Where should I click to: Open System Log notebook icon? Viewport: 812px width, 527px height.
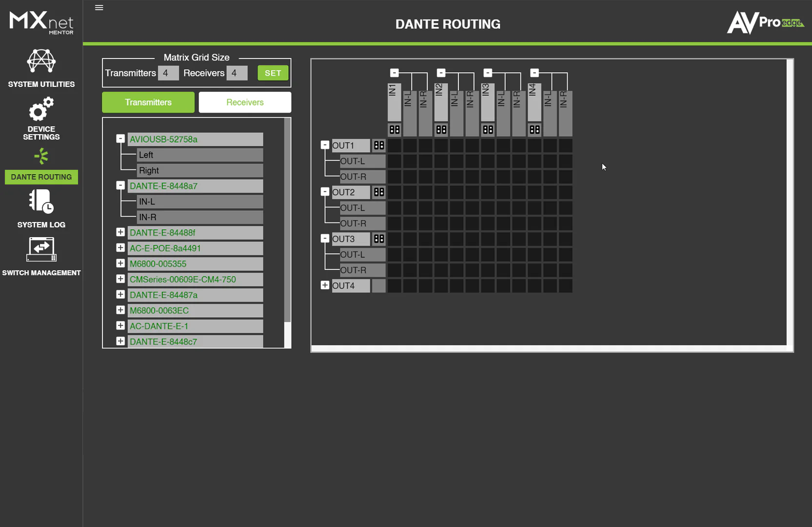41,202
